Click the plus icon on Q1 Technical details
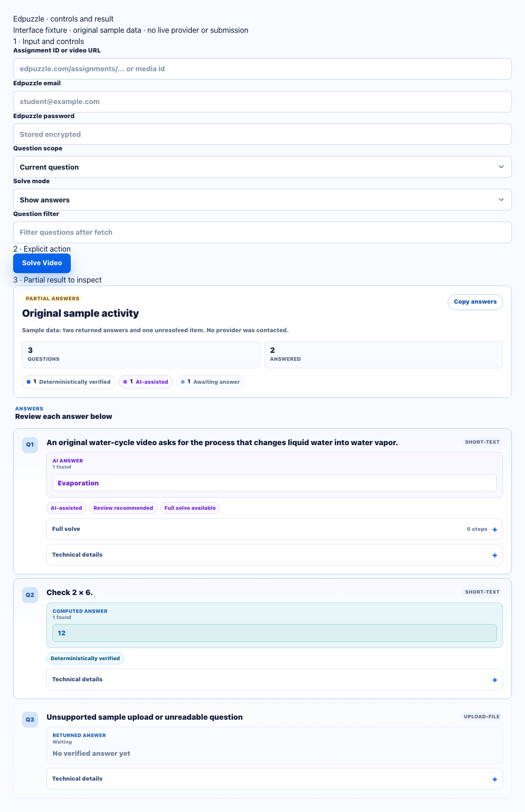 [495, 555]
